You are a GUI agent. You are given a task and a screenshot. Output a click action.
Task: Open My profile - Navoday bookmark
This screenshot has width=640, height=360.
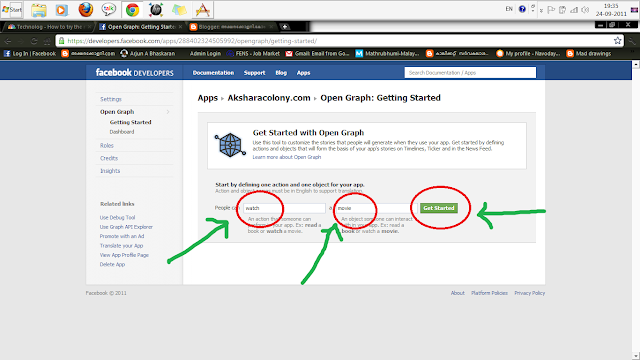click(528, 53)
